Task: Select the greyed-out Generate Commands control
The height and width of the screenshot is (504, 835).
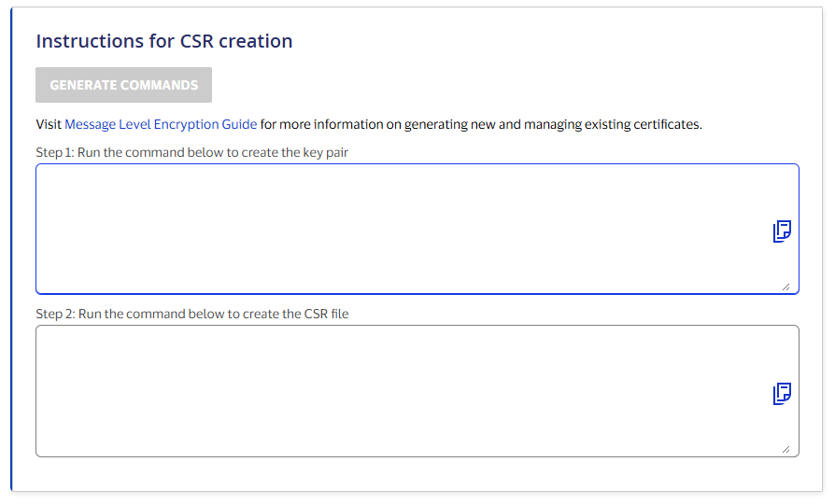Action: tap(124, 85)
